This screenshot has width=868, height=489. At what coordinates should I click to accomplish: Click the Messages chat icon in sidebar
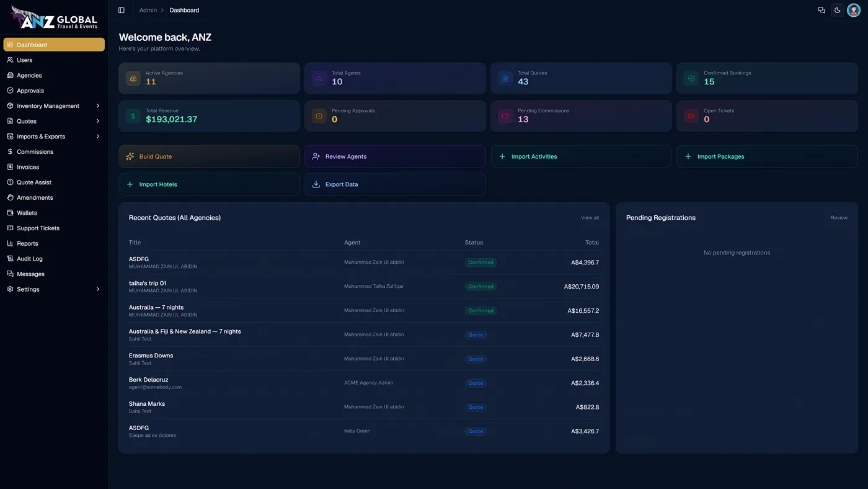tap(10, 274)
